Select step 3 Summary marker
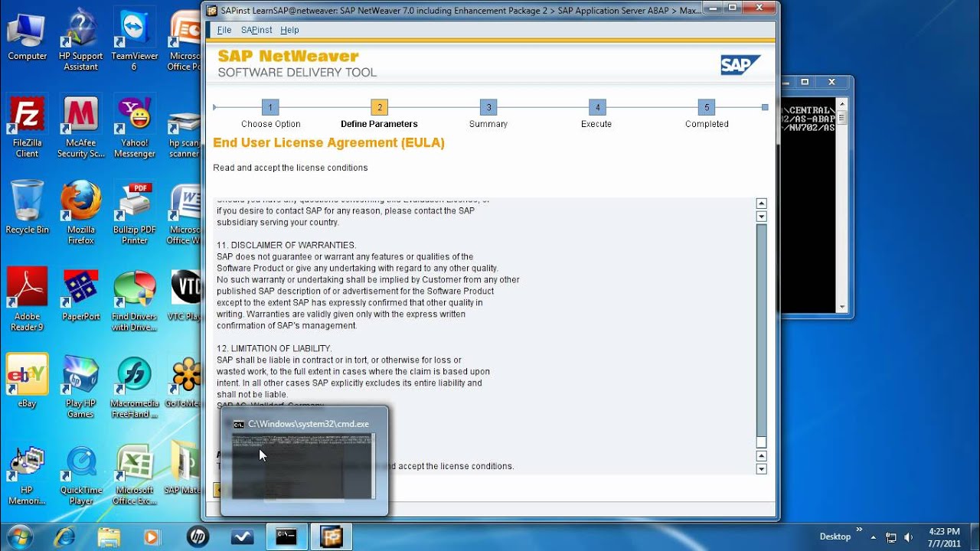This screenshot has width=980, height=551. 488,107
